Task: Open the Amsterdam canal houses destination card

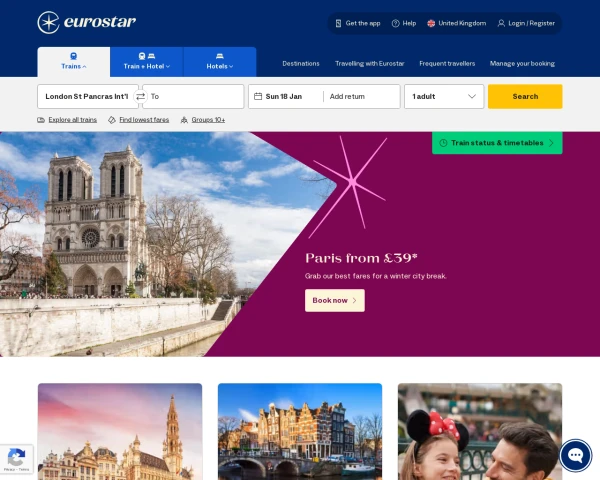Action: [x=300, y=431]
